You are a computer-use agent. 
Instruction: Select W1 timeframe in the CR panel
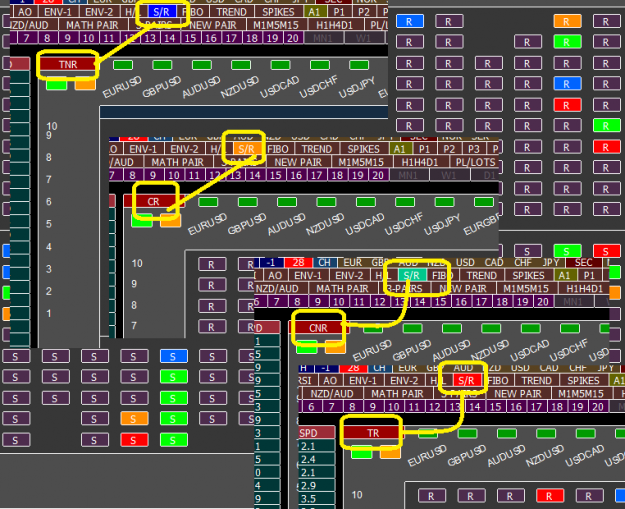click(x=448, y=175)
